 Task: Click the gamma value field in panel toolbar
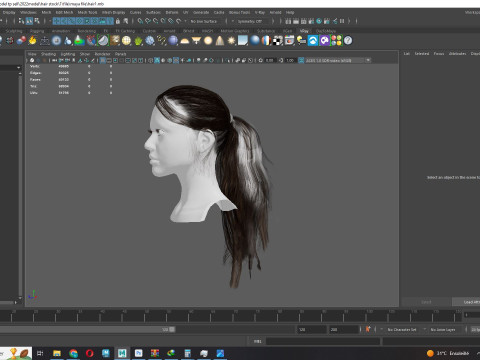click(x=290, y=60)
